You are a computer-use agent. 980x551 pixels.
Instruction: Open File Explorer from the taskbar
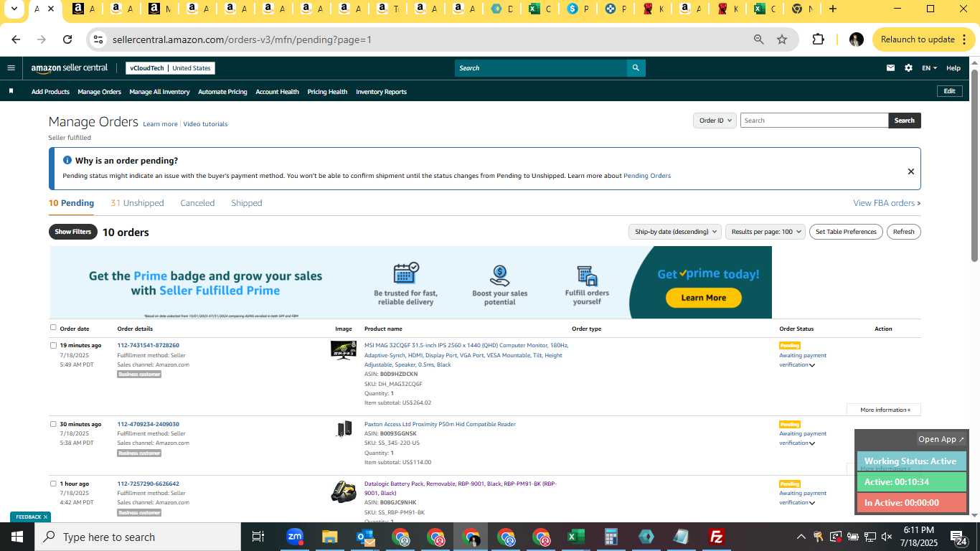click(329, 537)
